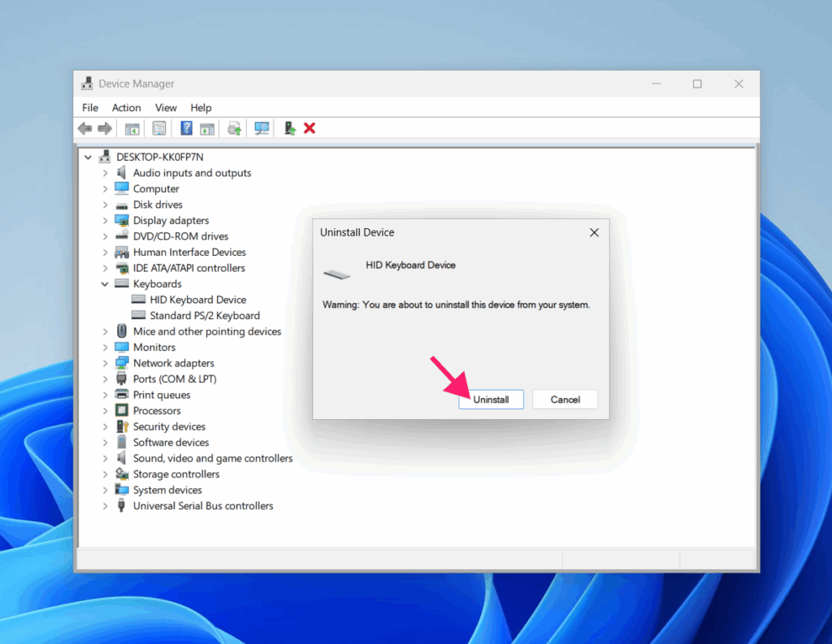Viewport: 832px width, 644px height.
Task: Maximize the Device Manager window
Action: point(697,84)
